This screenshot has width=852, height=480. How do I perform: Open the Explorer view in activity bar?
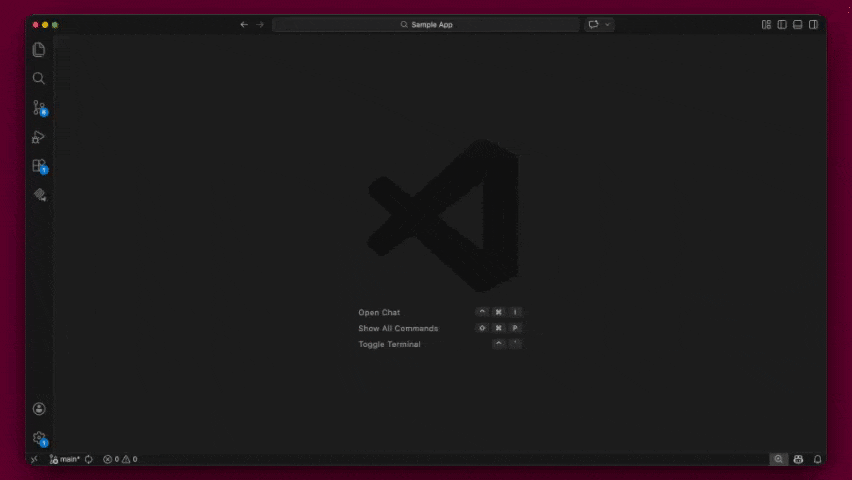click(x=39, y=49)
